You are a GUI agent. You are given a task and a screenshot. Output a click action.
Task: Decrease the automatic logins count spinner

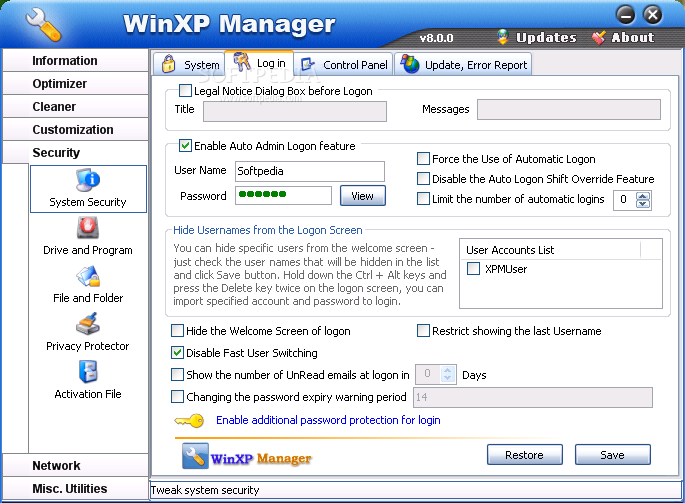643,204
